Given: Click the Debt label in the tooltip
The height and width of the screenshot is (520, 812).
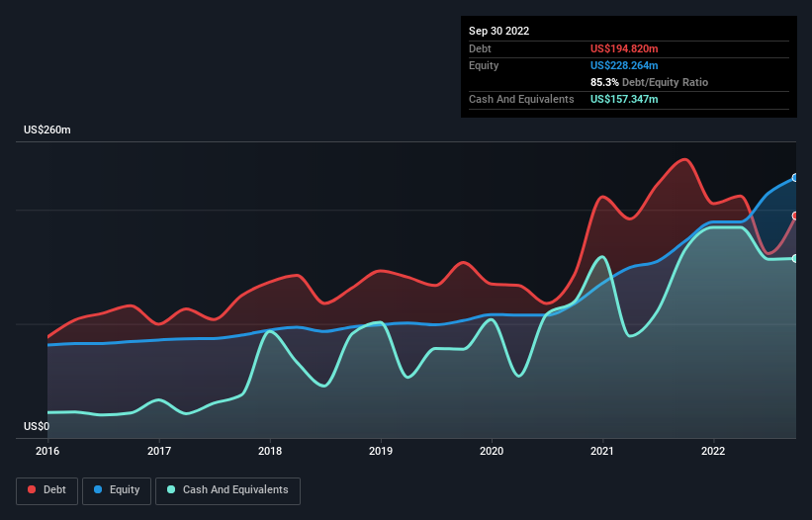Looking at the screenshot, I should pyautogui.click(x=480, y=48).
